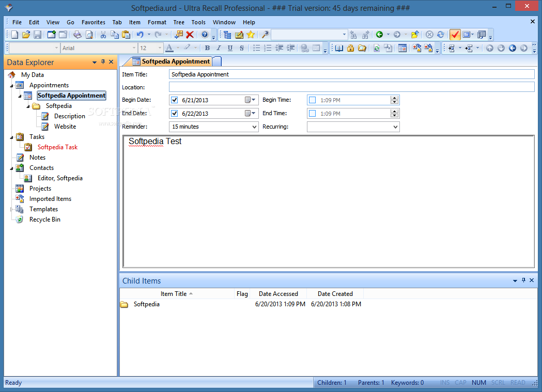Open Print Preview icon
Image resolution: width=542 pixels, height=392 pixels.
pyautogui.click(x=89, y=35)
